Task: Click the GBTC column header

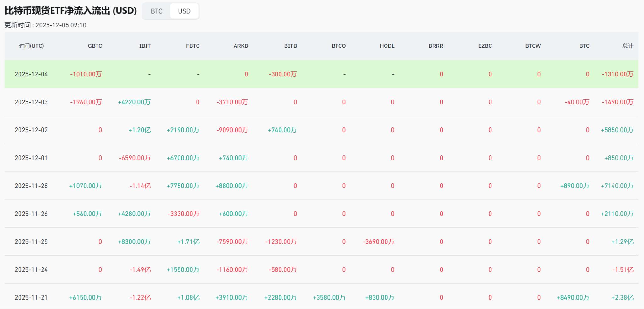Action: (x=94, y=46)
